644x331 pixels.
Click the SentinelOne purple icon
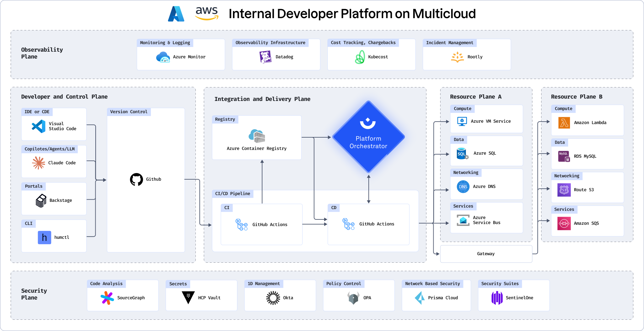(x=497, y=298)
